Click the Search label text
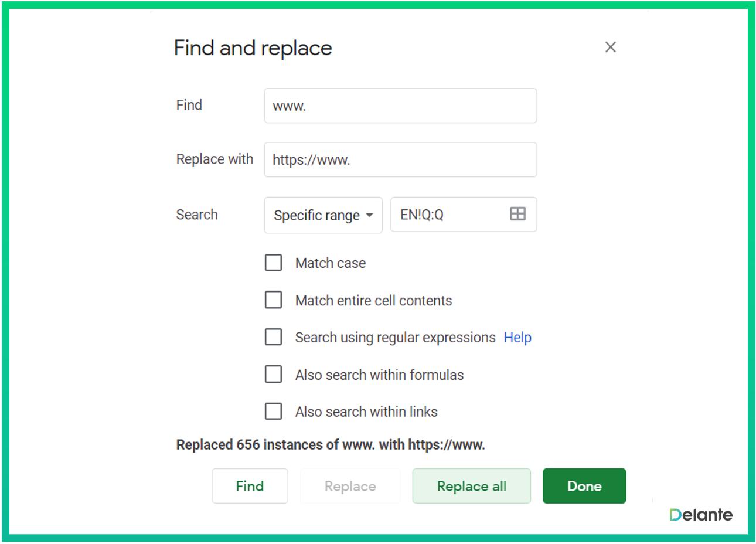Image resolution: width=756 pixels, height=544 pixels. click(197, 215)
